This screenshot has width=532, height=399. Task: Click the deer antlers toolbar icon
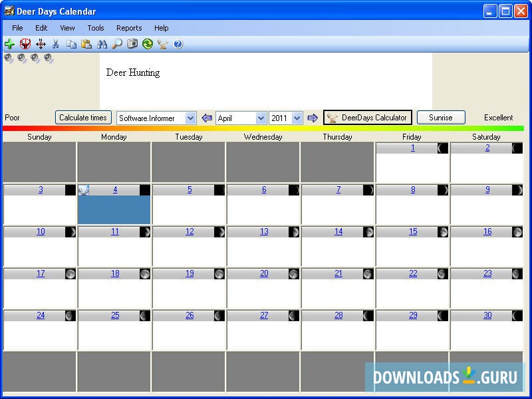click(x=162, y=44)
